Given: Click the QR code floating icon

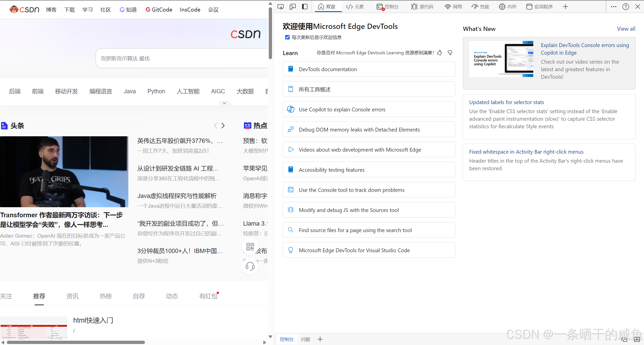Looking at the screenshot, I should point(250,247).
